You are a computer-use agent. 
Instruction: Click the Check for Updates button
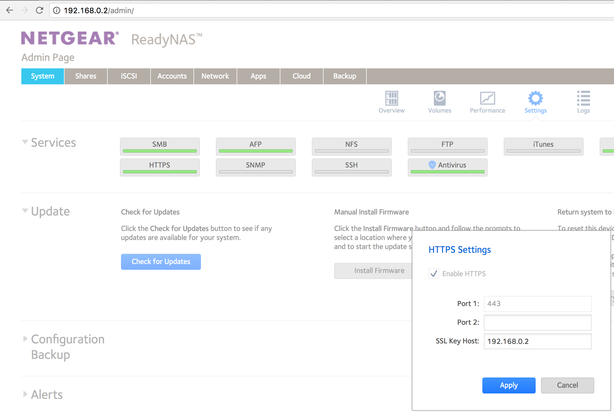[x=161, y=262]
